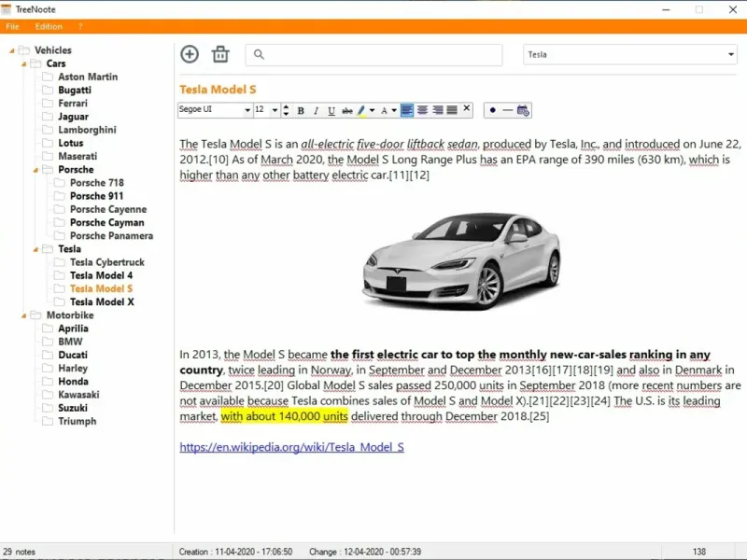
Task: Open the File menu
Action: pos(13,27)
